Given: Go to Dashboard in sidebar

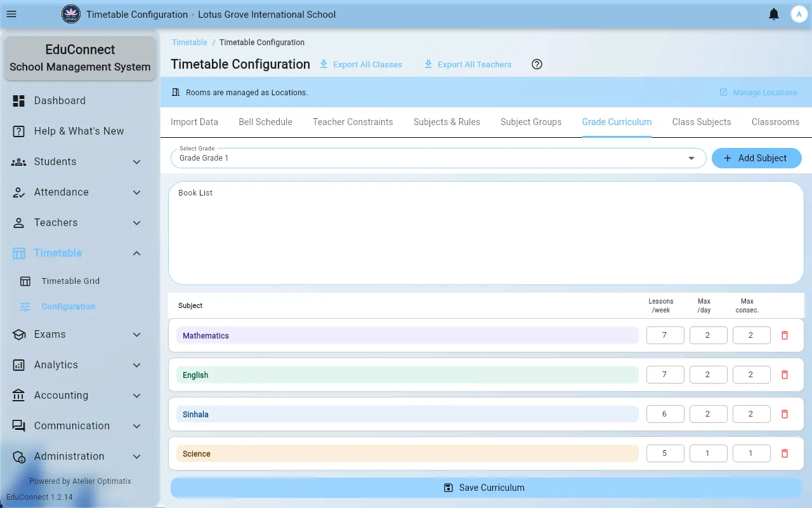Looking at the screenshot, I should (80, 100).
